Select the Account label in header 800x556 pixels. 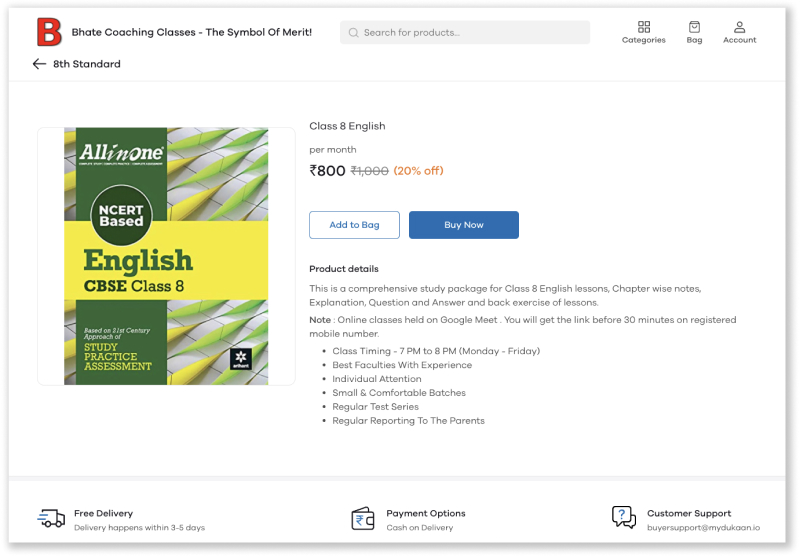click(x=740, y=40)
